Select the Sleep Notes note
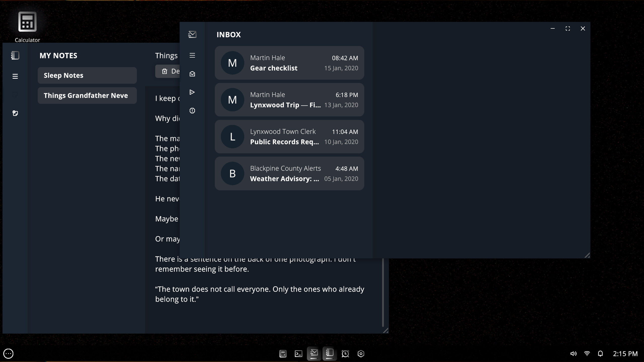The height and width of the screenshot is (362, 644). coord(87,75)
